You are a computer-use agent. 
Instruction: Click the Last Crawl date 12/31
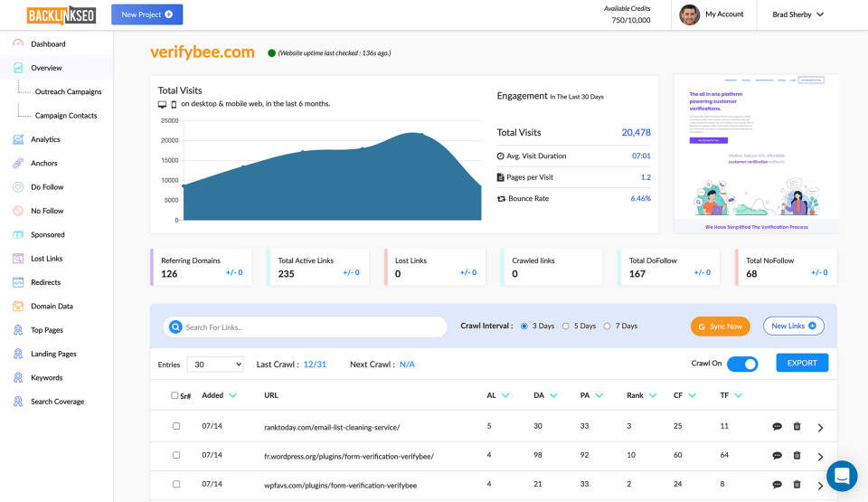(x=315, y=364)
